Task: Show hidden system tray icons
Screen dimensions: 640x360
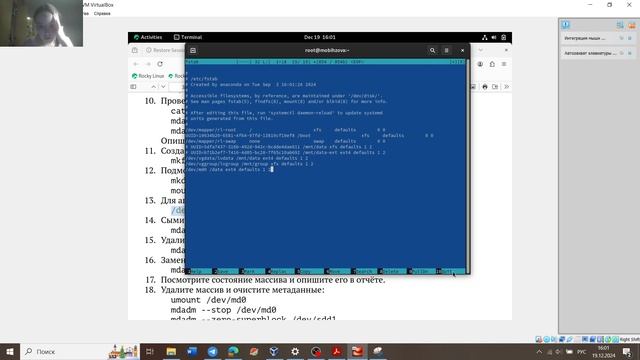Action: pyautogui.click(x=539, y=351)
